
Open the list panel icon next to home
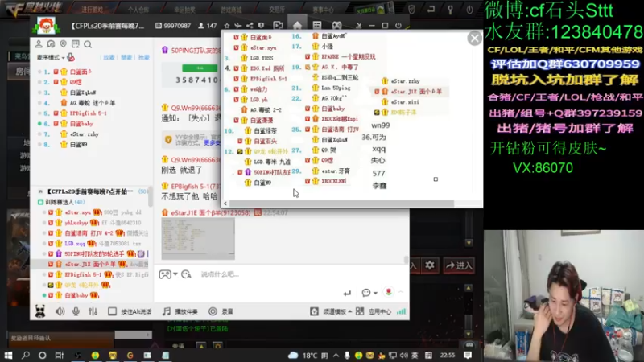point(317,26)
